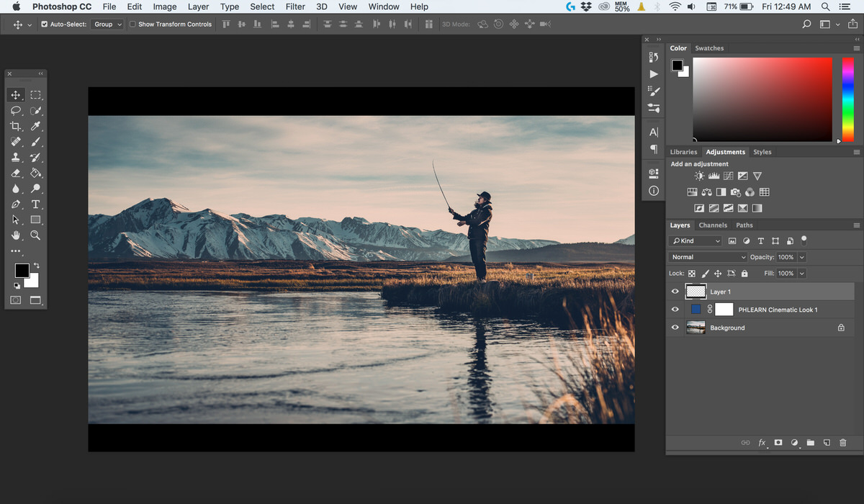864x504 pixels.
Task: Choose the Crop tool
Action: click(x=16, y=126)
